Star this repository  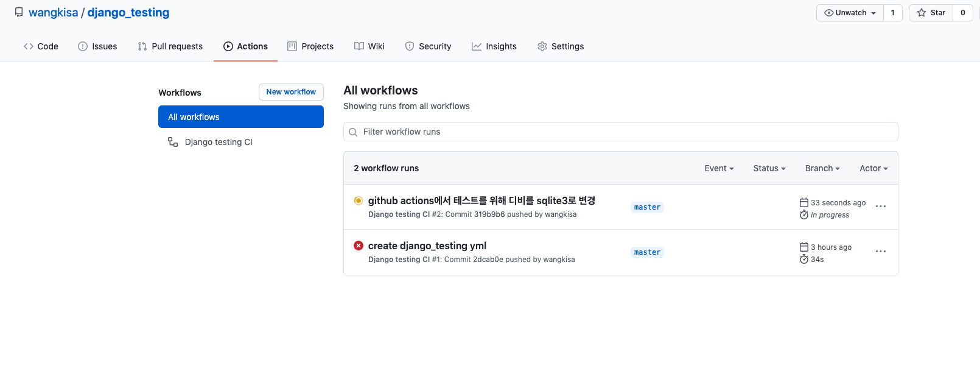click(x=931, y=13)
